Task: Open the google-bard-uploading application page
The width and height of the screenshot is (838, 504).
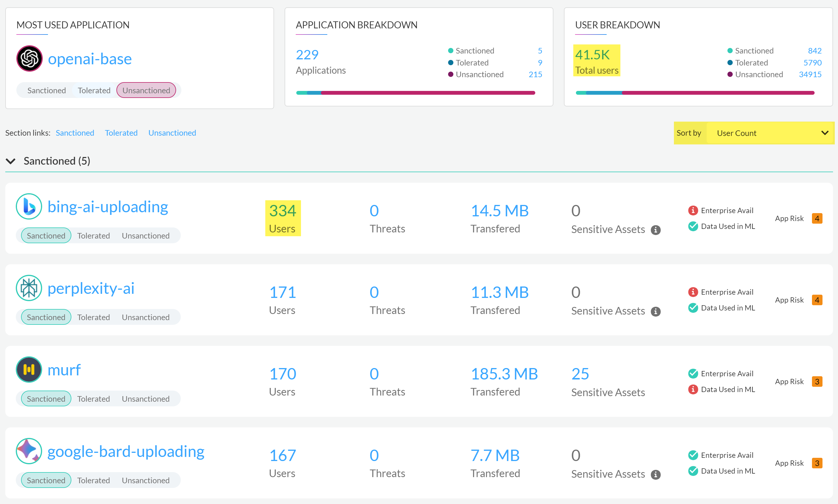Action: coord(126,451)
